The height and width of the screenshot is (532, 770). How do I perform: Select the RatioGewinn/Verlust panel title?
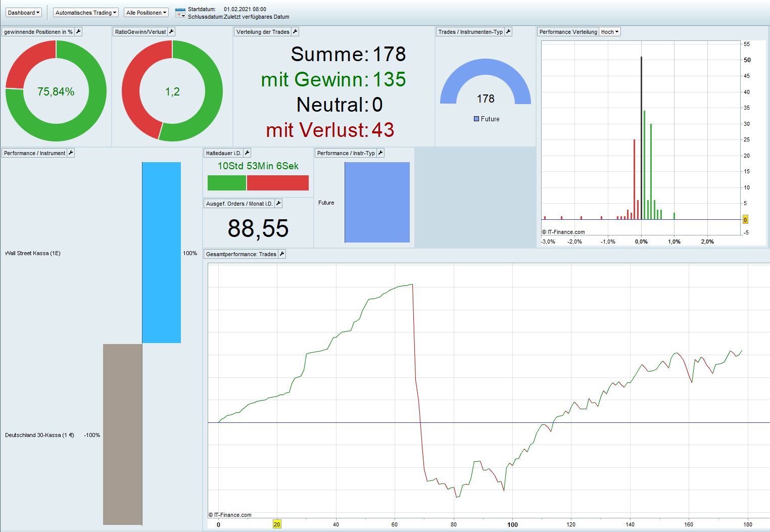click(140, 32)
